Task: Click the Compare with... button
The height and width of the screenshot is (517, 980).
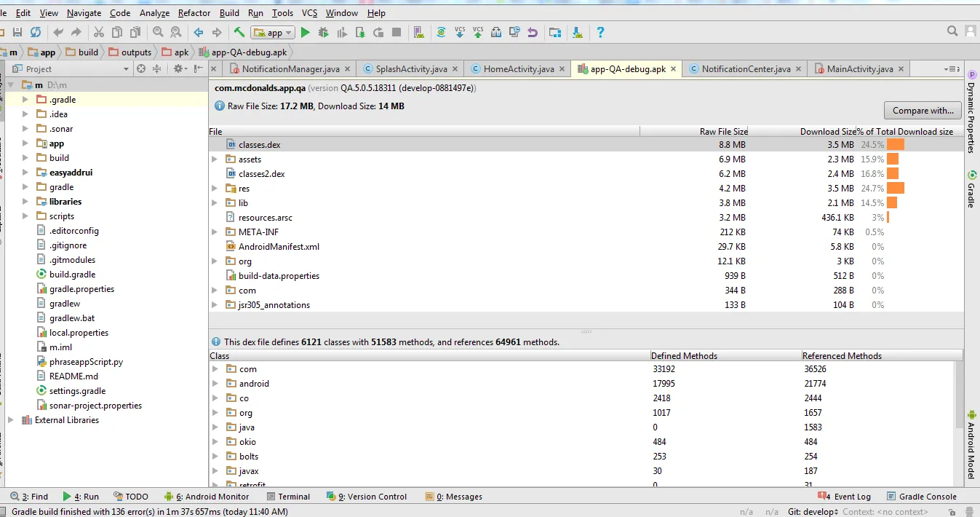Action: (923, 111)
